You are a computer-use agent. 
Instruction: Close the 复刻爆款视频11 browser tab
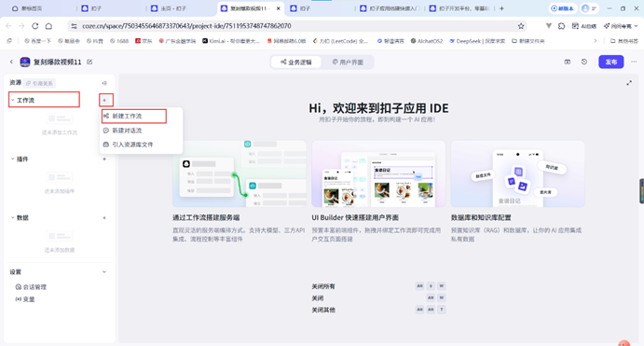(278, 8)
